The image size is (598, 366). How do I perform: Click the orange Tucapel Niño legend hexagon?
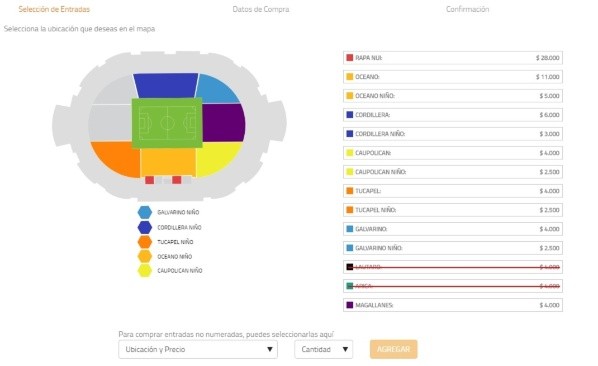pyautogui.click(x=145, y=242)
